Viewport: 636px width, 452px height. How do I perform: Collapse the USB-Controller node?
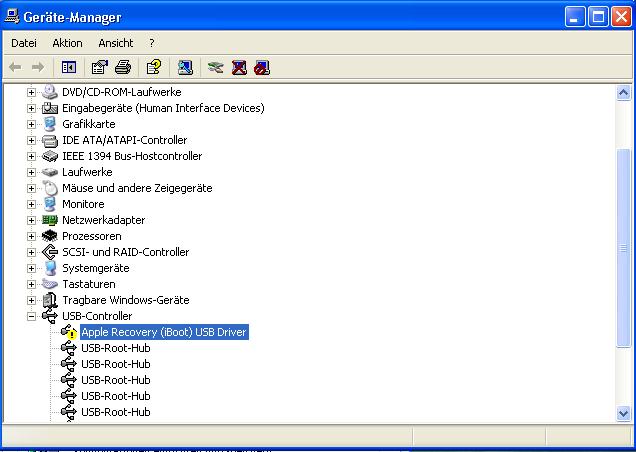[32, 316]
